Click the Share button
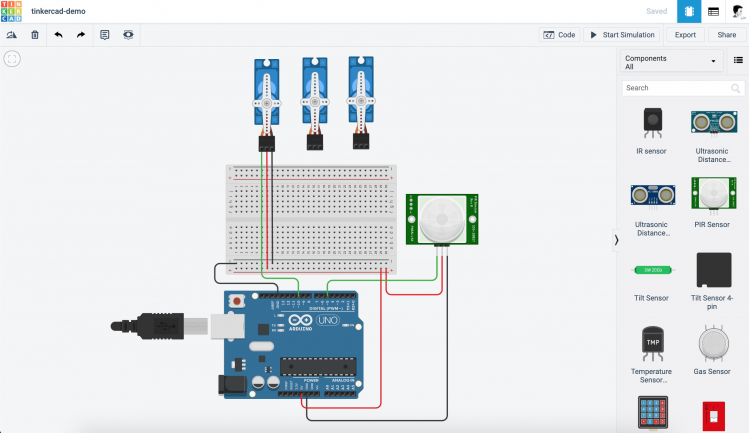This screenshot has width=749, height=433. [727, 35]
